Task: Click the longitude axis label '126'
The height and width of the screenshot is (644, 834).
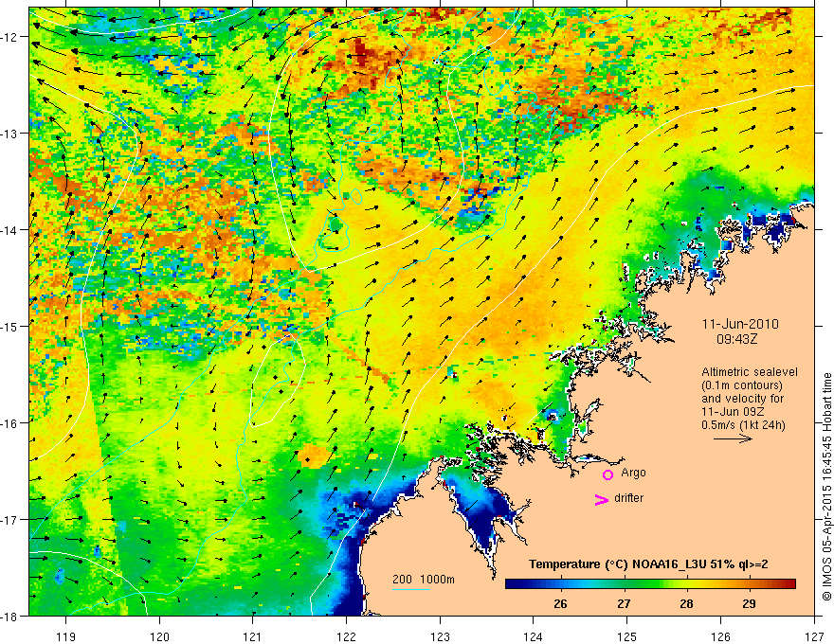Action: [720, 636]
